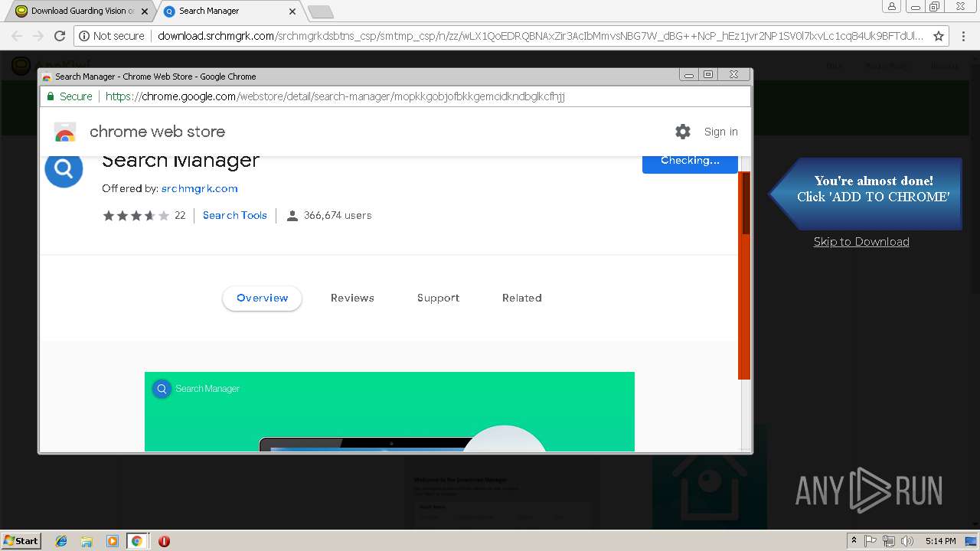Image resolution: width=980 pixels, height=551 pixels.
Task: Click the chrome web store title text
Action: [157, 132]
